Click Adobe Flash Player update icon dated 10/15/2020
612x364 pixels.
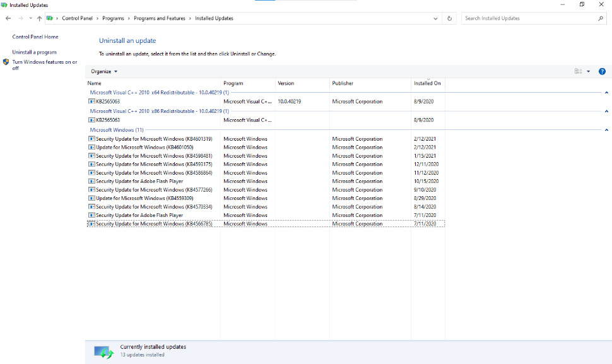pos(91,182)
